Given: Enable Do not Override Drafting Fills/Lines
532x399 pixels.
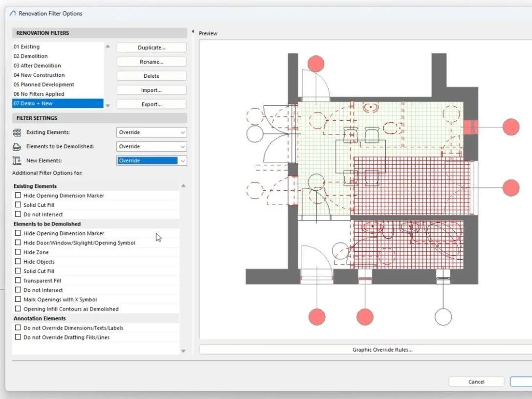Looking at the screenshot, I should click(x=18, y=337).
